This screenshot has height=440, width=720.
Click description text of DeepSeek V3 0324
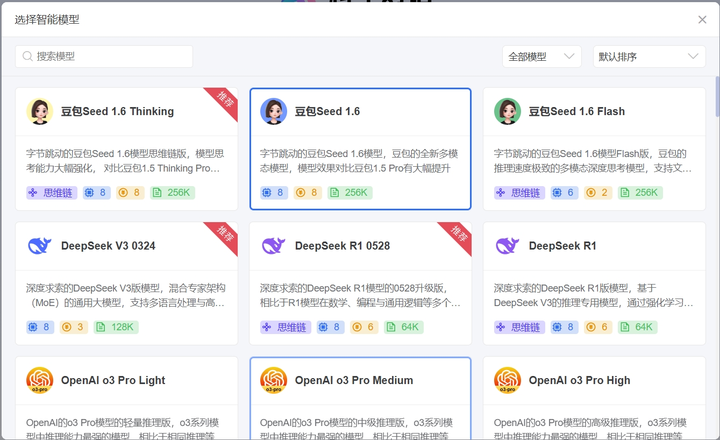pyautogui.click(x=125, y=295)
